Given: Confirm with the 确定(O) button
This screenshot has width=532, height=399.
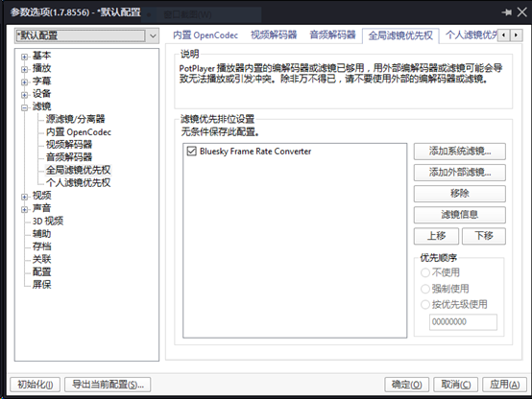Looking at the screenshot, I should tap(407, 385).
